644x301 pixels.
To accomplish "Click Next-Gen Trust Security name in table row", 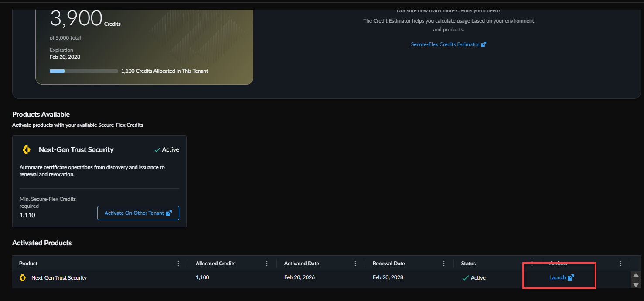I will click(59, 278).
